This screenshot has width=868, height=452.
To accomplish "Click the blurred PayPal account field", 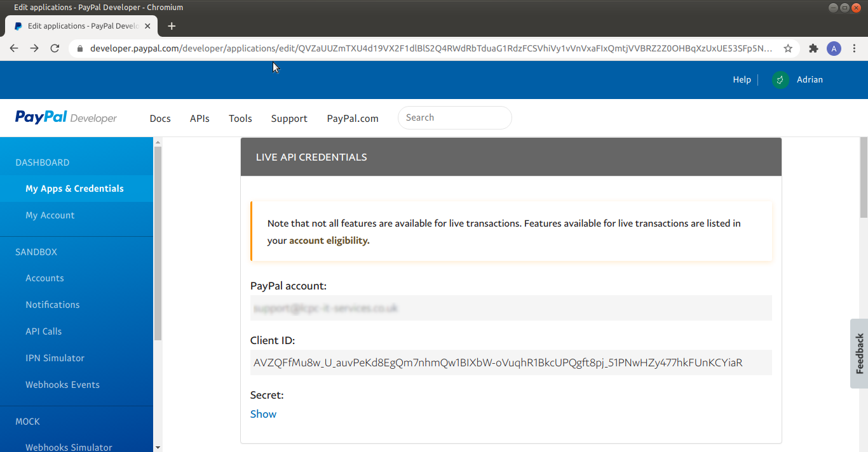I will tap(511, 308).
